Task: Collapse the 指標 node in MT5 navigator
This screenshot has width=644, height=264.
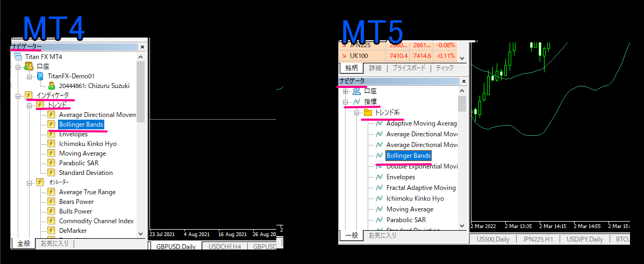Action: (x=346, y=101)
